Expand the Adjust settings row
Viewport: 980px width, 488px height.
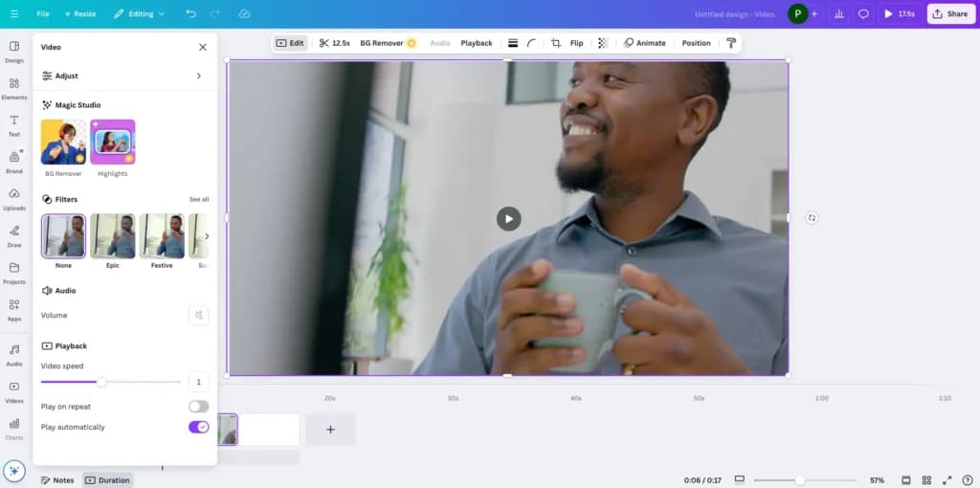coord(125,76)
